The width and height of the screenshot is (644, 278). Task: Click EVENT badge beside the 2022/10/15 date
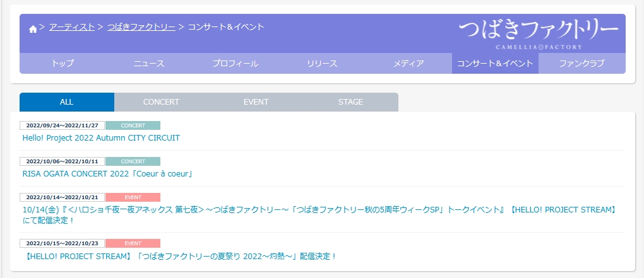[133, 243]
